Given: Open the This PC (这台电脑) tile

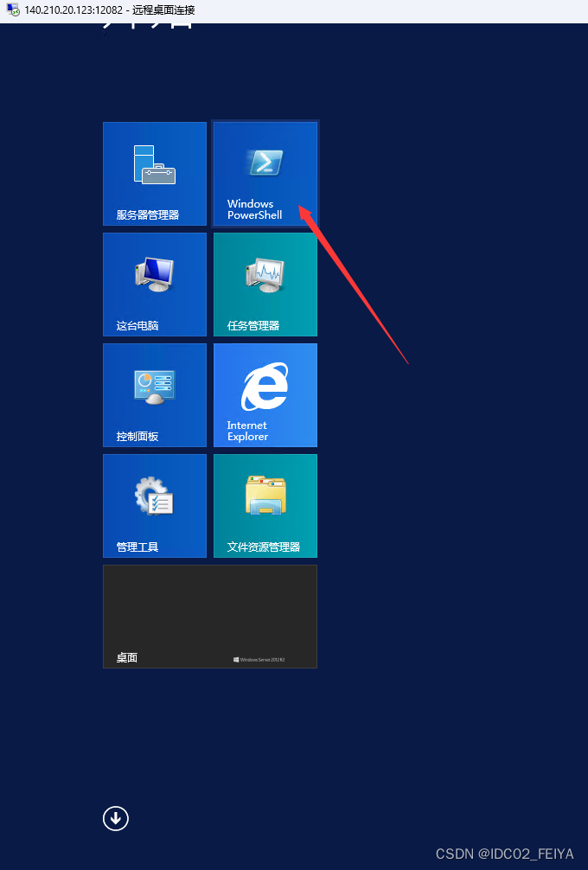Looking at the screenshot, I should [155, 284].
